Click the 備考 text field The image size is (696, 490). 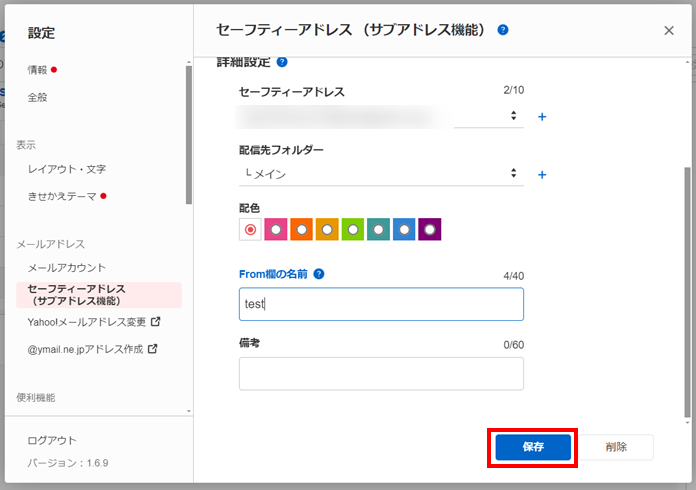tap(381, 374)
